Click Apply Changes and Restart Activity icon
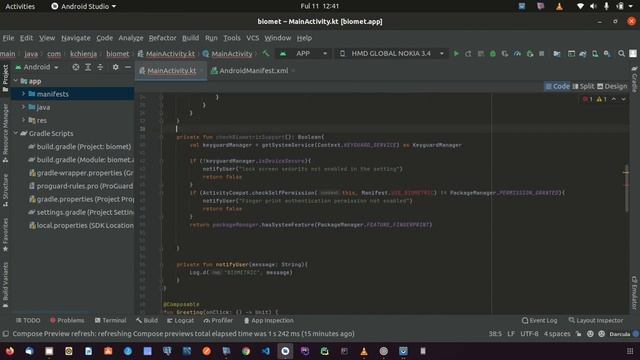Image resolution: width=640 pixels, height=360 pixels. (468, 53)
